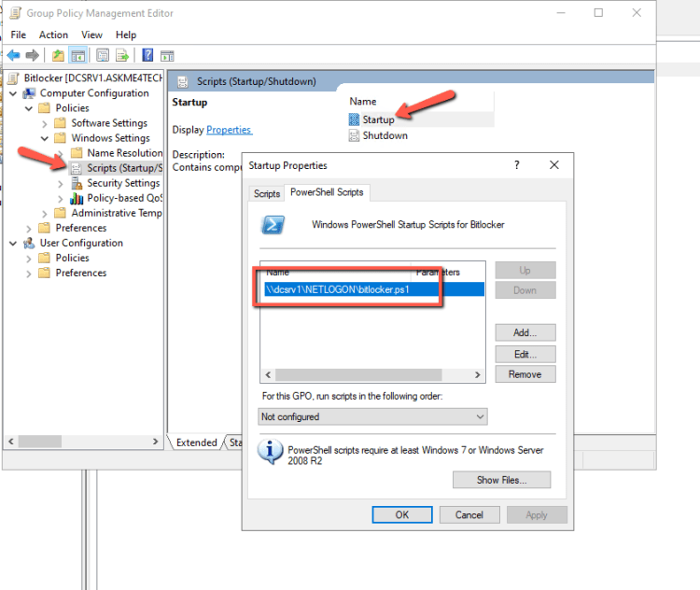Viewport: 700px width, 590px height.
Task: Click the User Configuration node icon
Action: (29, 243)
